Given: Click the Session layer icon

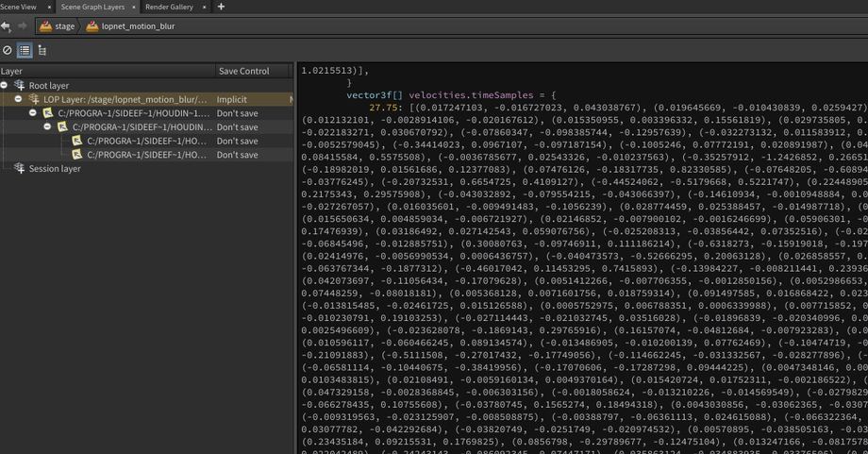Looking at the screenshot, I should 19,169.
